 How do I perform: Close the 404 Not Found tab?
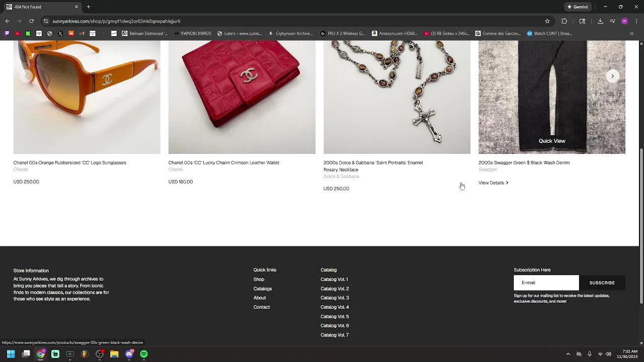pyautogui.click(x=76, y=7)
